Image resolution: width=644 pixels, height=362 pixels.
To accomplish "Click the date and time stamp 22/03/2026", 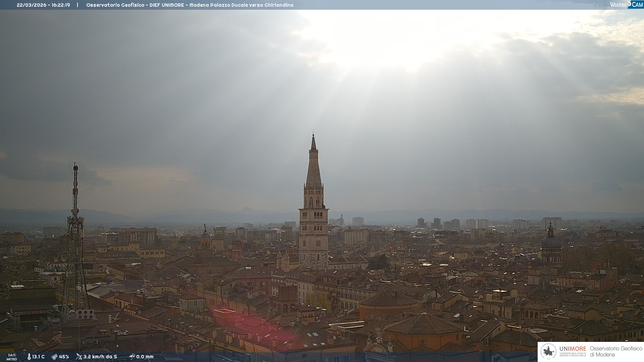I will [43, 5].
